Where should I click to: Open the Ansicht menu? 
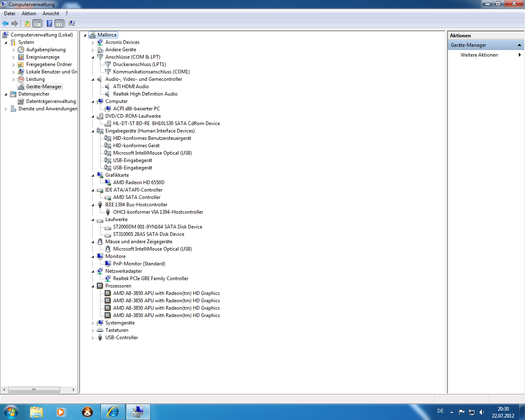(51, 14)
